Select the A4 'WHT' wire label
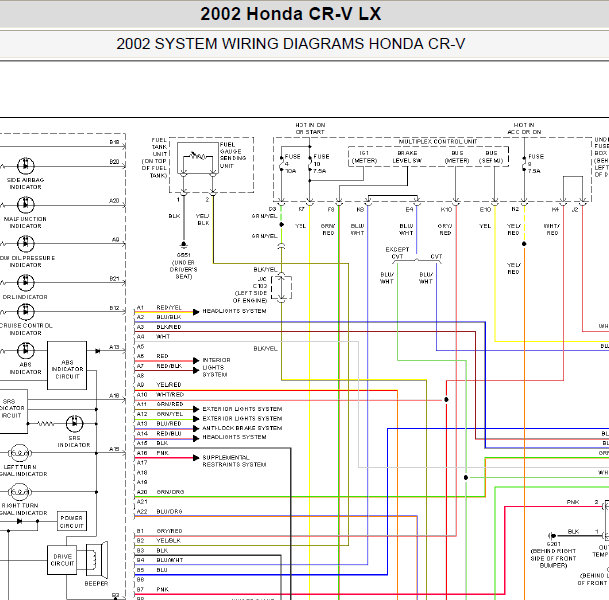This screenshot has height=600, width=609. [x=163, y=337]
